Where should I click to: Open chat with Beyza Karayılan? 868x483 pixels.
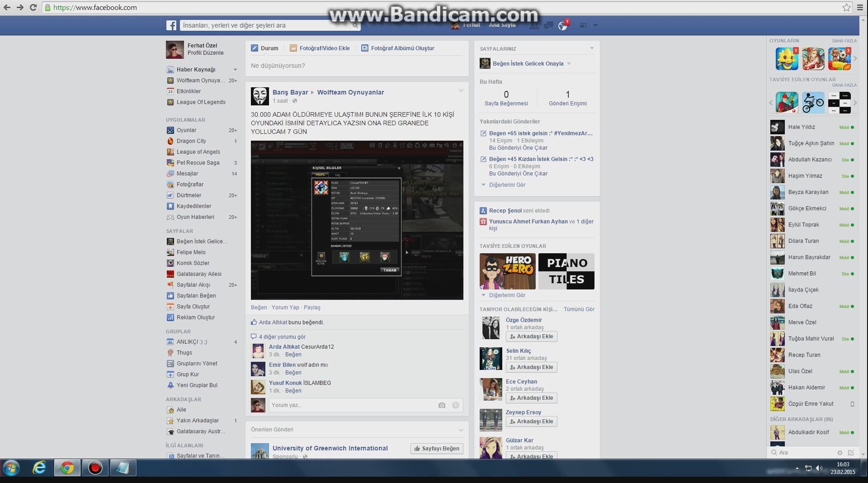[x=812, y=192]
